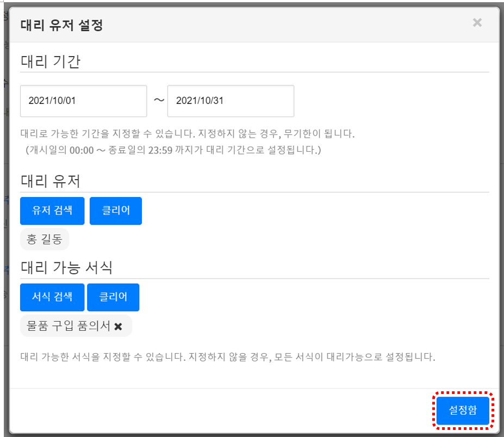
Task: Click the 대리 유저 section heading
Action: point(50,181)
